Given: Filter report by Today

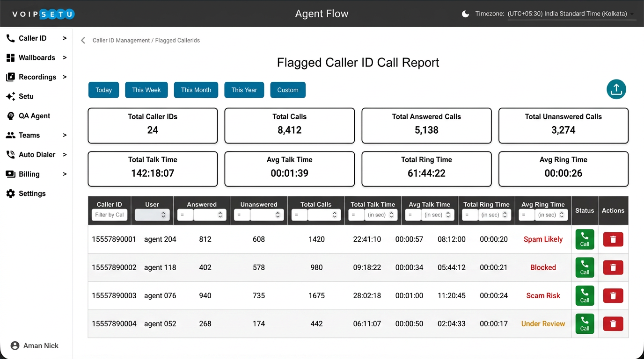Looking at the screenshot, I should point(103,90).
